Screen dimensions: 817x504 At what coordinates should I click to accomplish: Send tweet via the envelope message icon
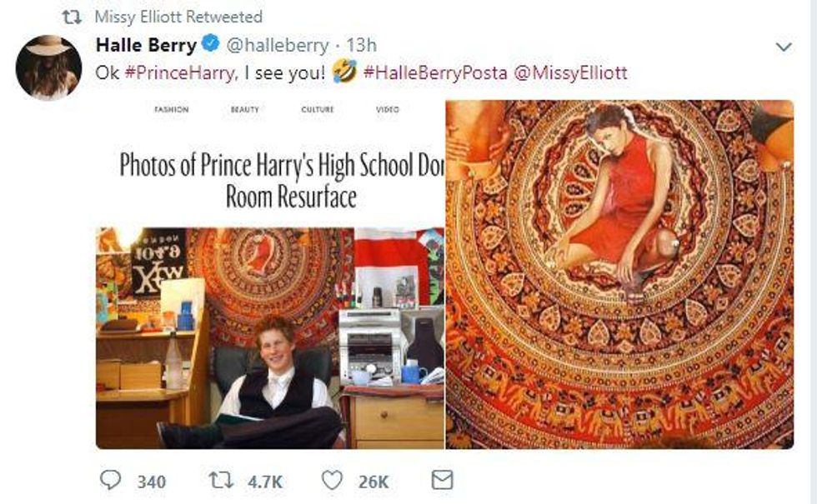[x=443, y=480]
